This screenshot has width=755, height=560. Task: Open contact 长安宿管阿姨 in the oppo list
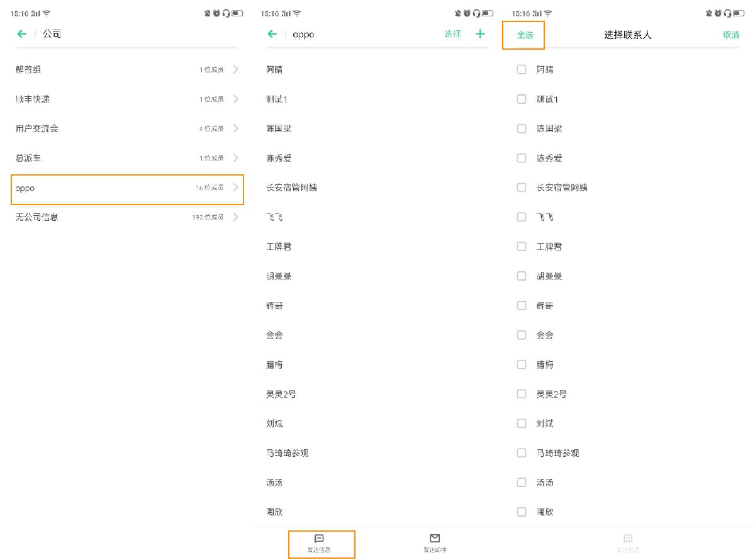tap(292, 188)
